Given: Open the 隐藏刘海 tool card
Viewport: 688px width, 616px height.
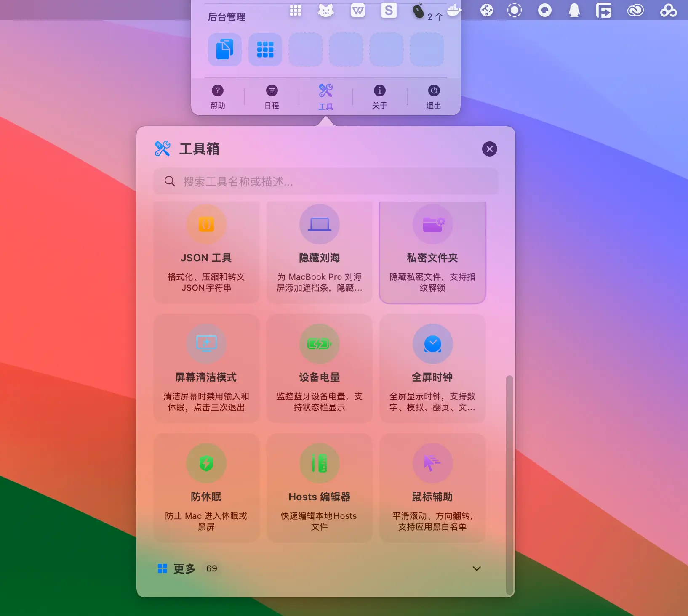Looking at the screenshot, I should tap(320, 252).
